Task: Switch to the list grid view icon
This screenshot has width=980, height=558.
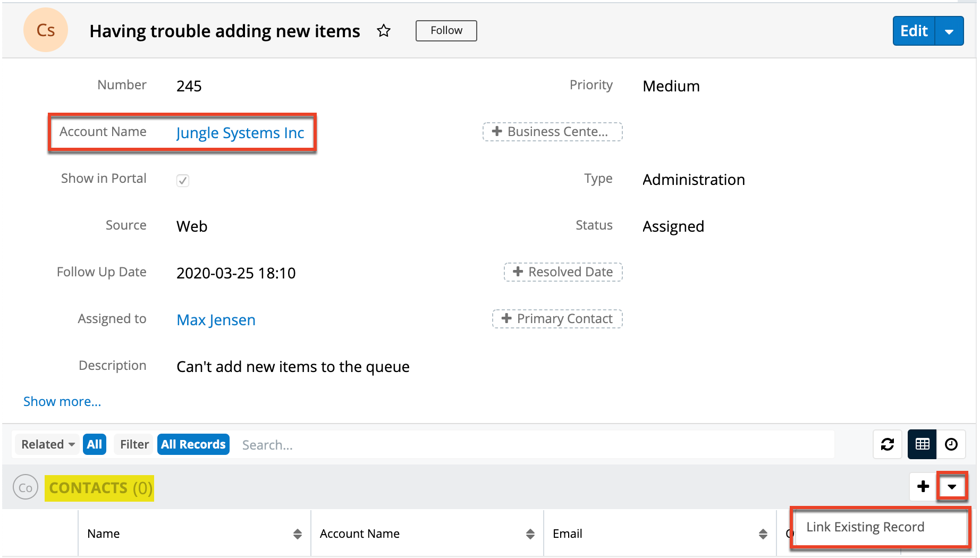Action: [x=922, y=444]
